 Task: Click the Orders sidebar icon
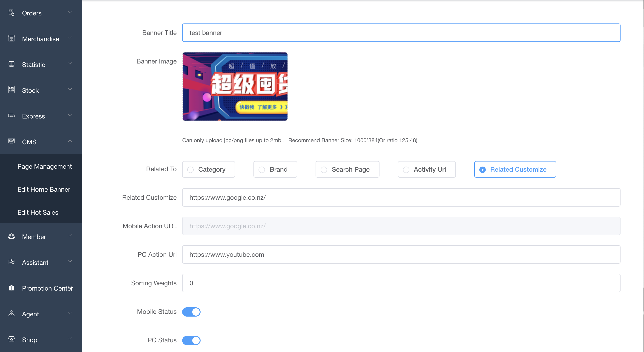[x=11, y=12]
